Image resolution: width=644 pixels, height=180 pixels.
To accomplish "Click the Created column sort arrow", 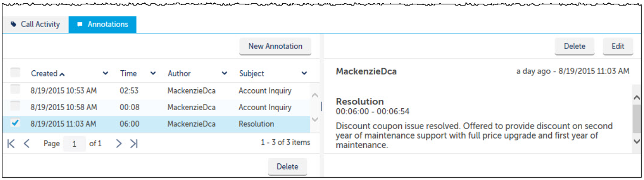I will pyautogui.click(x=62, y=74).
